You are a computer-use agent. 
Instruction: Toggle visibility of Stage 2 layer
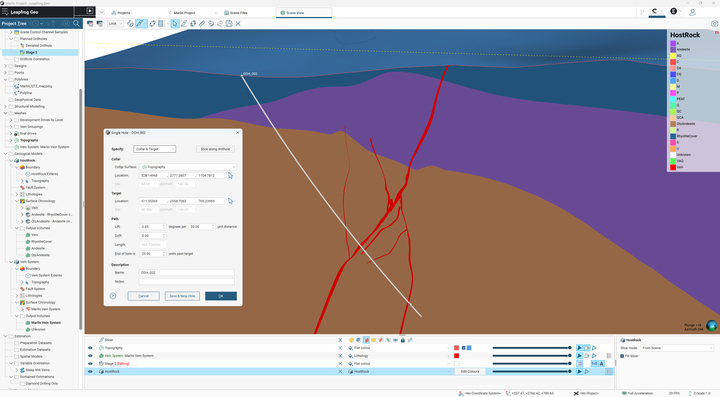coord(90,363)
